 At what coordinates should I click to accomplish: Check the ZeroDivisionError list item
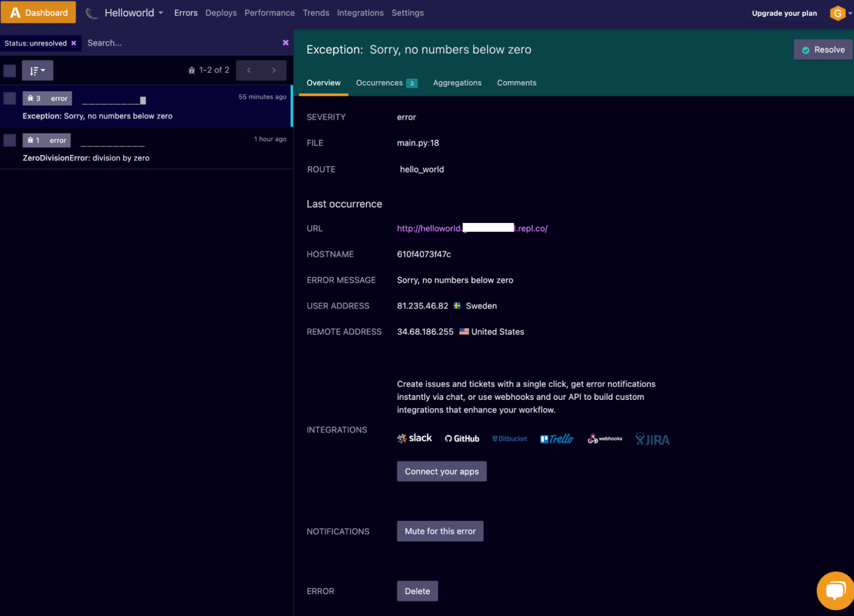coord(9,140)
